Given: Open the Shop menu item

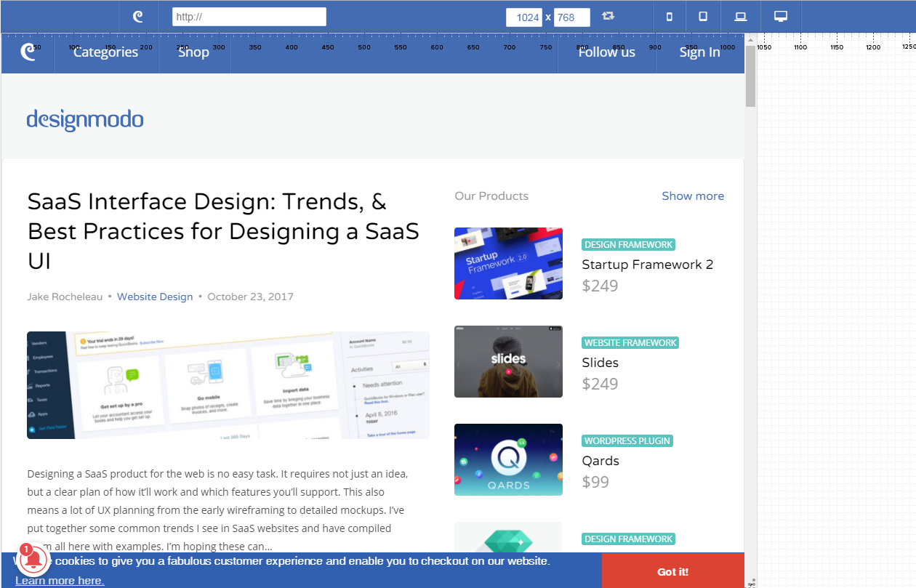Looking at the screenshot, I should [x=194, y=52].
